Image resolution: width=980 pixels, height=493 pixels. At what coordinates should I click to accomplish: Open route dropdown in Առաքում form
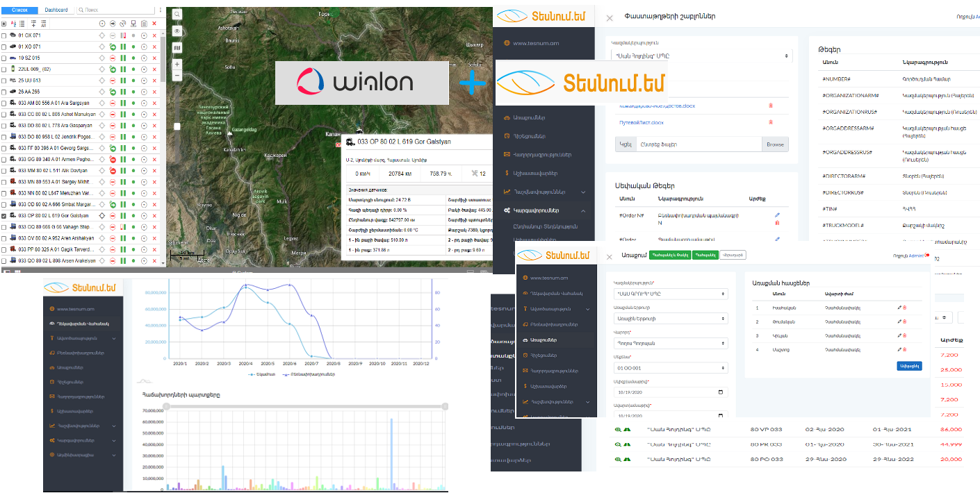[671, 319]
